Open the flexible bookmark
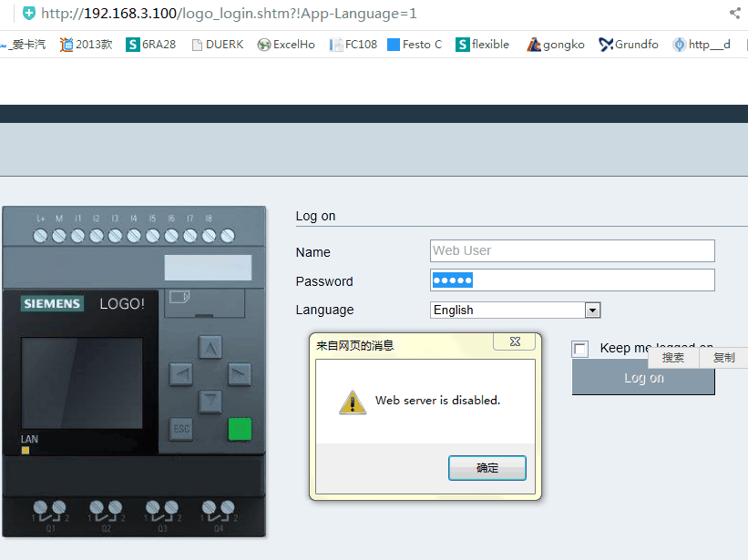Image resolution: width=748 pixels, height=560 pixels. point(482,45)
